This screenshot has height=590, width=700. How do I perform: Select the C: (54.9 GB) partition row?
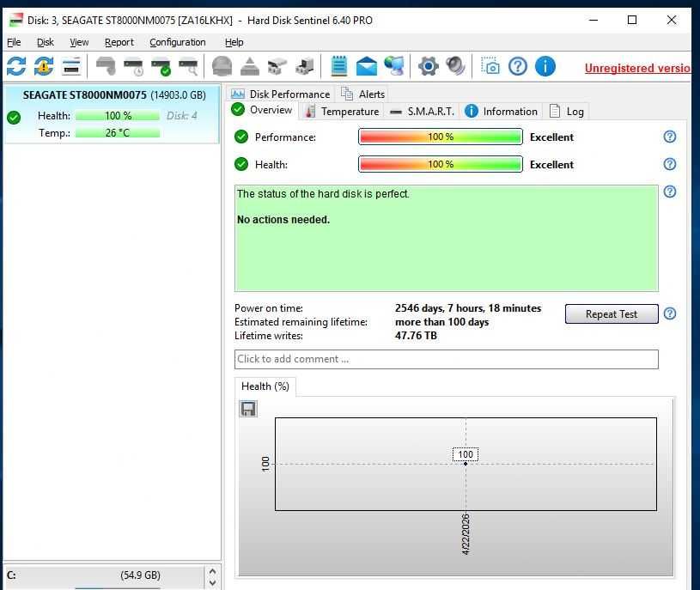104,575
